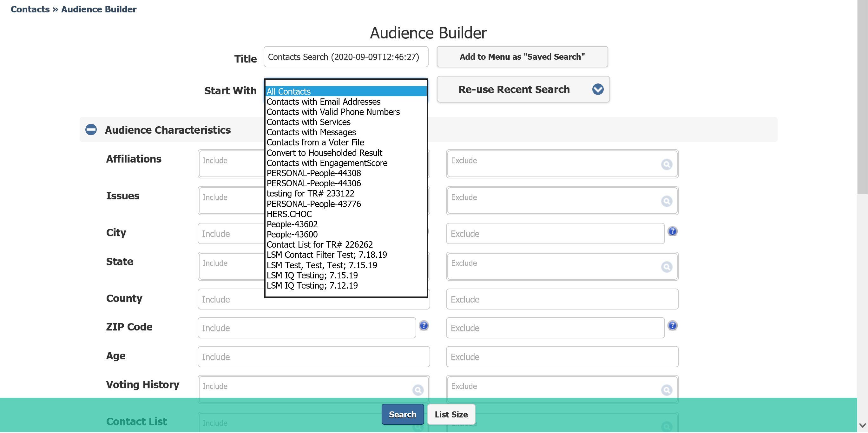This screenshot has height=433, width=868.
Task: Select testing for TR# 233122
Action: point(346,194)
